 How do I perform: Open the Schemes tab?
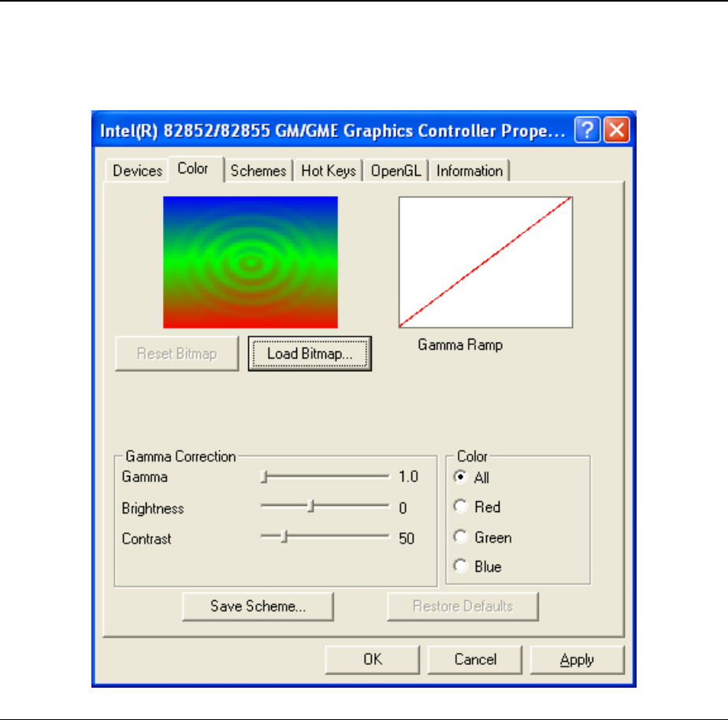(x=258, y=171)
